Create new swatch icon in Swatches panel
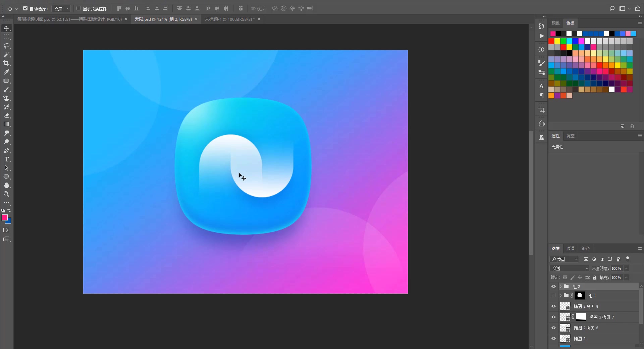Screen dimensions: 644x349 click(x=623, y=126)
